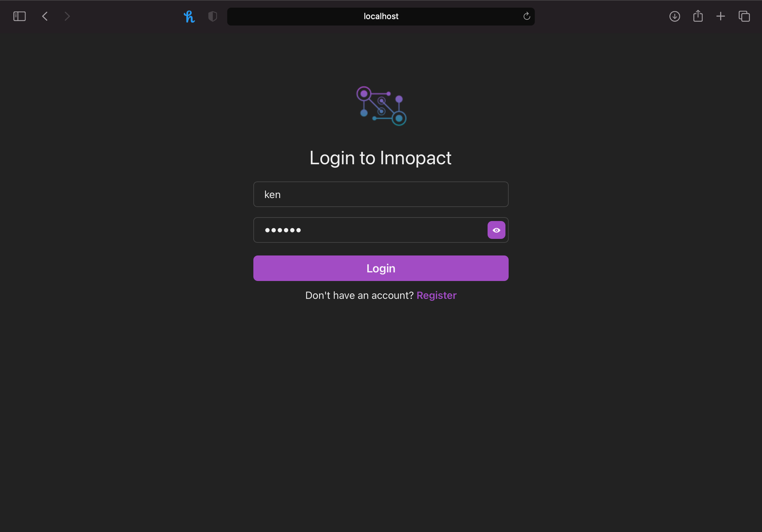Go back to previous page
The width and height of the screenshot is (762, 532).
45,16
